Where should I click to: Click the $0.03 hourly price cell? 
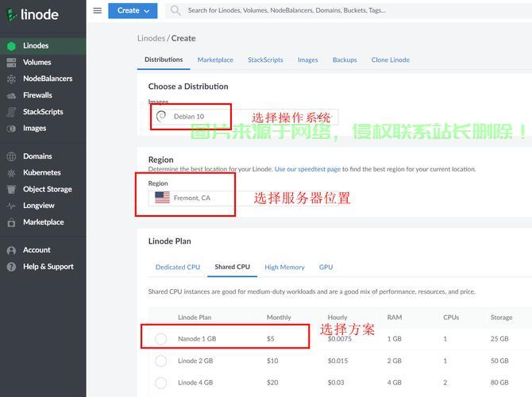(x=336, y=383)
